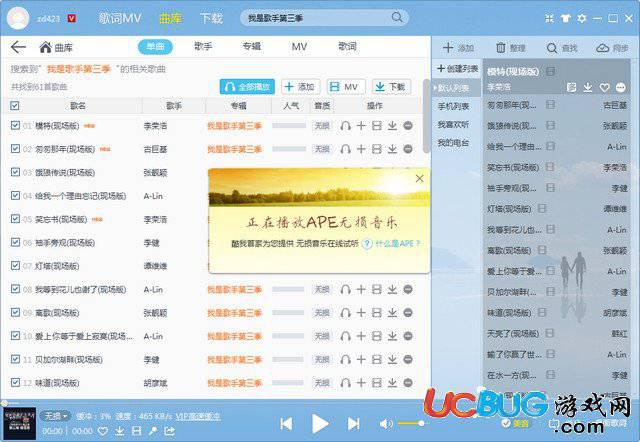Click the 下载 button above song table
This screenshot has height=442, width=640.
coord(391,87)
